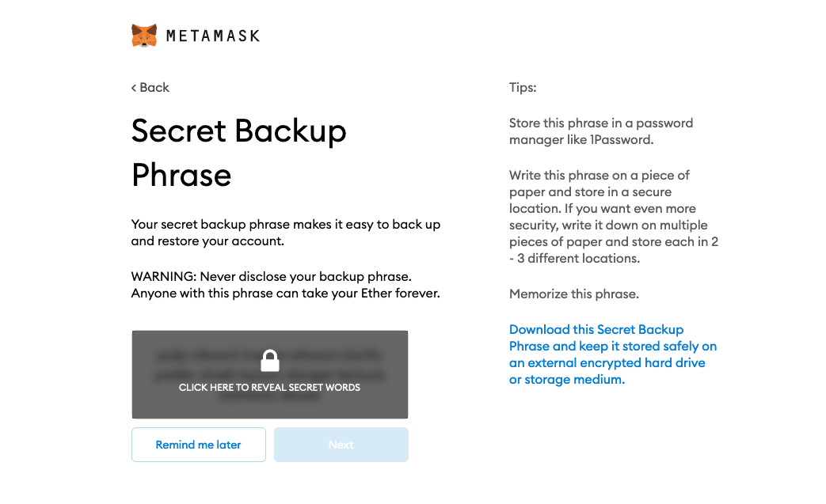The width and height of the screenshot is (826, 504).
Task: Click the left-pointing back chevron
Action: tap(132, 87)
